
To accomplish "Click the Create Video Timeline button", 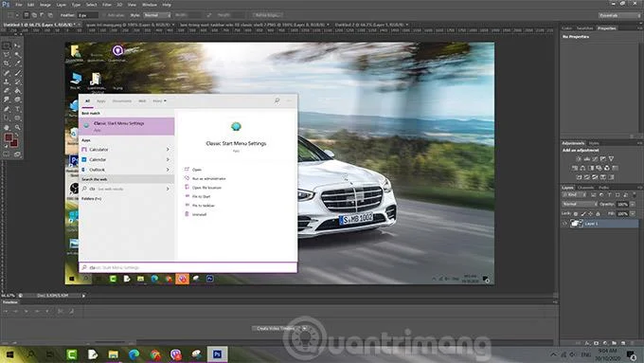I will [x=276, y=328].
